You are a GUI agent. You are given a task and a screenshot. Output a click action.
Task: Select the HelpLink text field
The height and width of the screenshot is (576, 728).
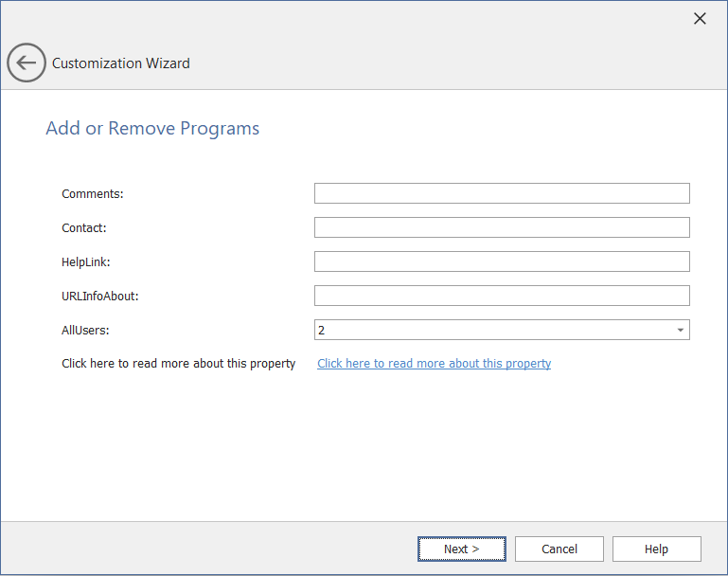(x=502, y=261)
